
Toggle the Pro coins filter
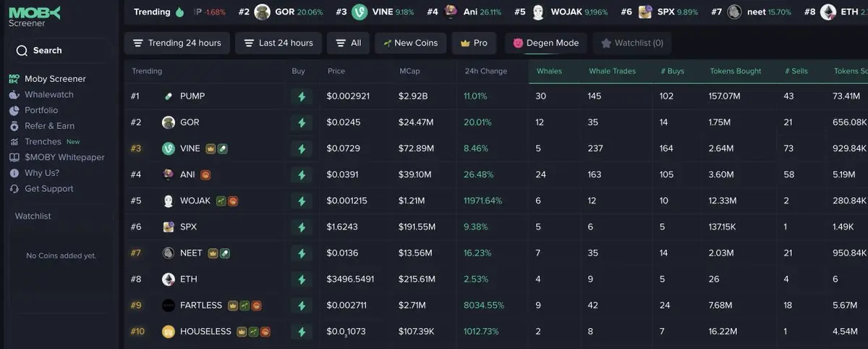(474, 43)
